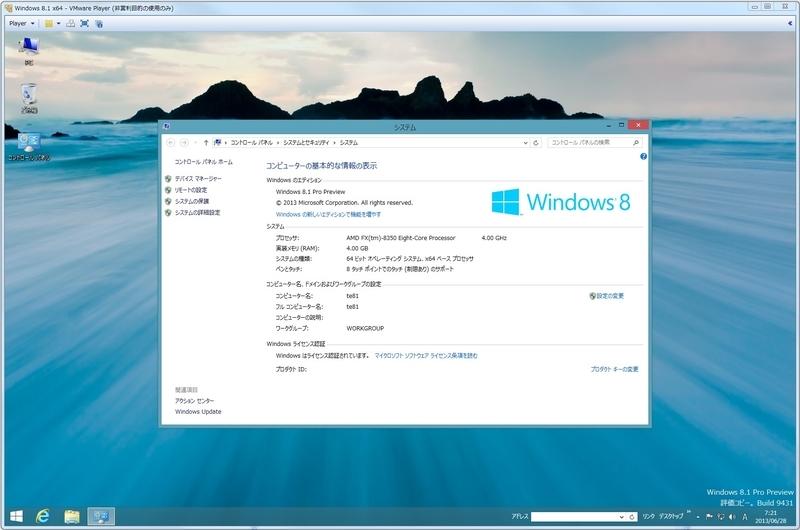Click リンク toolbar on taskbar
Viewport: 800px width, 530px height.
click(648, 517)
